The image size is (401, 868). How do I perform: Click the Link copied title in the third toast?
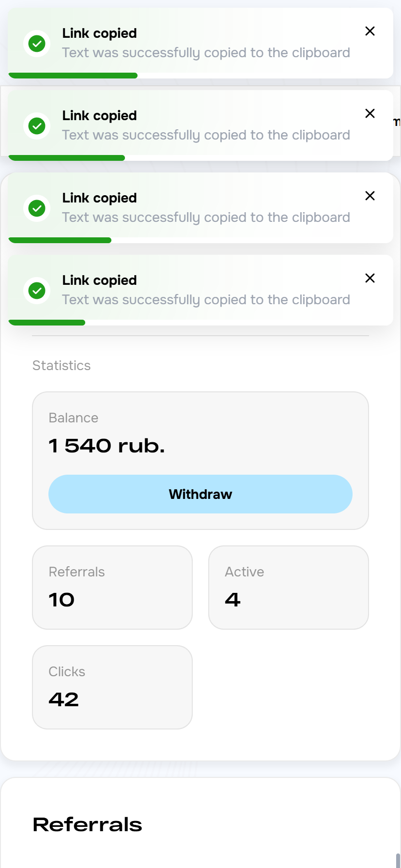click(x=99, y=198)
